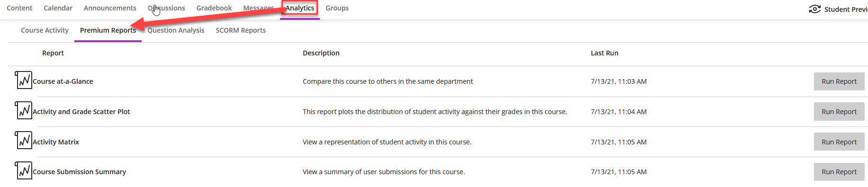The height and width of the screenshot is (187, 868).
Task: Open the Question Analysis tab
Action: pos(176,30)
